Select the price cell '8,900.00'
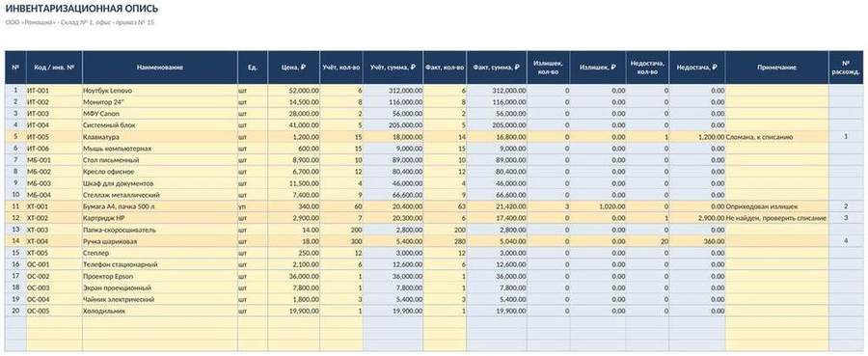The width and height of the screenshot is (868, 356). [294, 160]
